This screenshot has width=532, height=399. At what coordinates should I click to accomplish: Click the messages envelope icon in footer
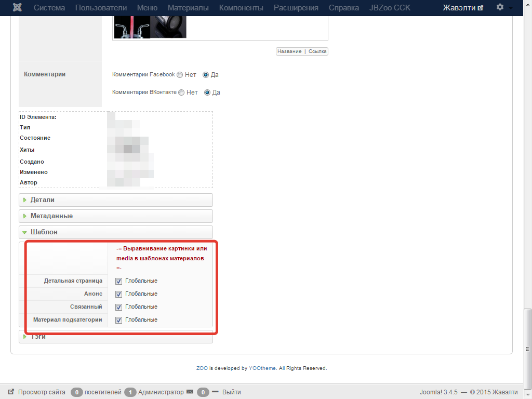(x=190, y=392)
